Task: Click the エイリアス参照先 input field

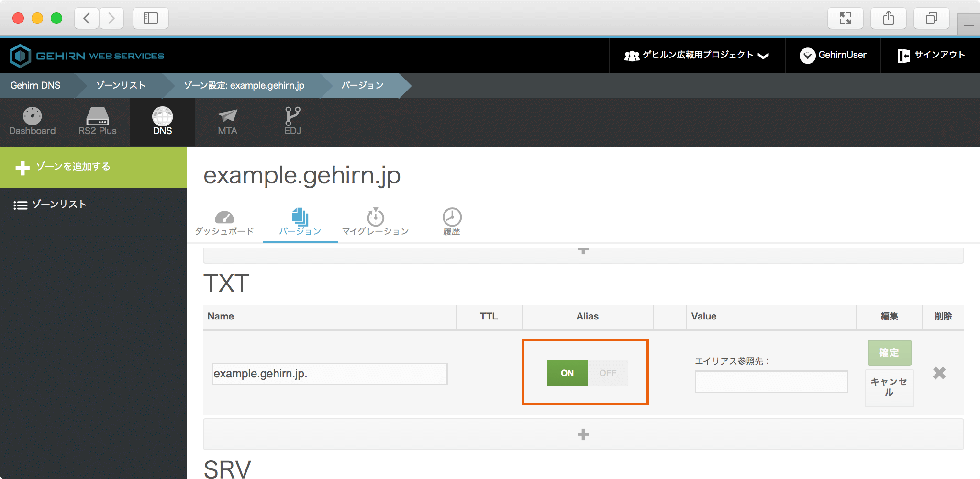Action: click(771, 382)
